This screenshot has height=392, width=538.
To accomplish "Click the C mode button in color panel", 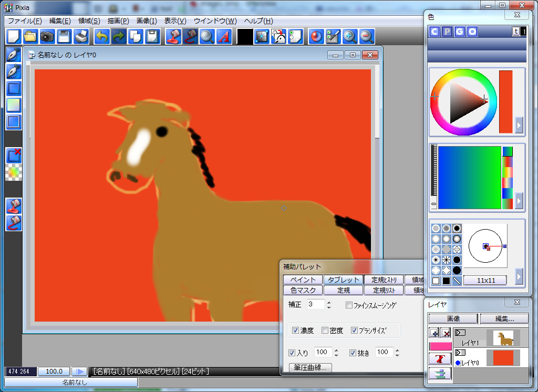I will pyautogui.click(x=434, y=32).
